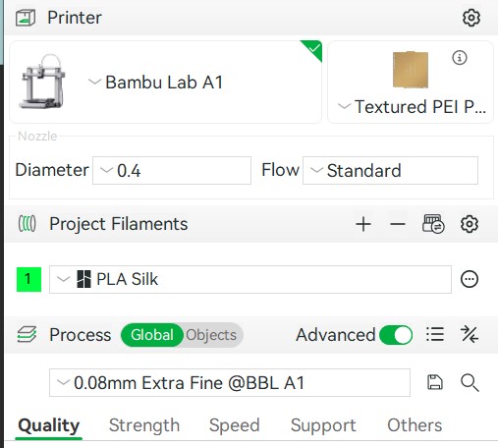The image size is (498, 448).
Task: Click the bed plate info icon
Action: click(x=460, y=58)
